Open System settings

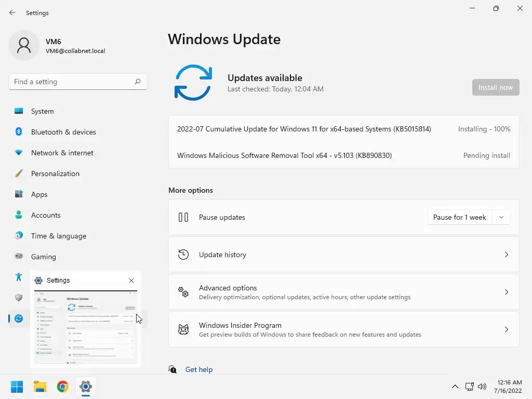(x=78, y=111)
